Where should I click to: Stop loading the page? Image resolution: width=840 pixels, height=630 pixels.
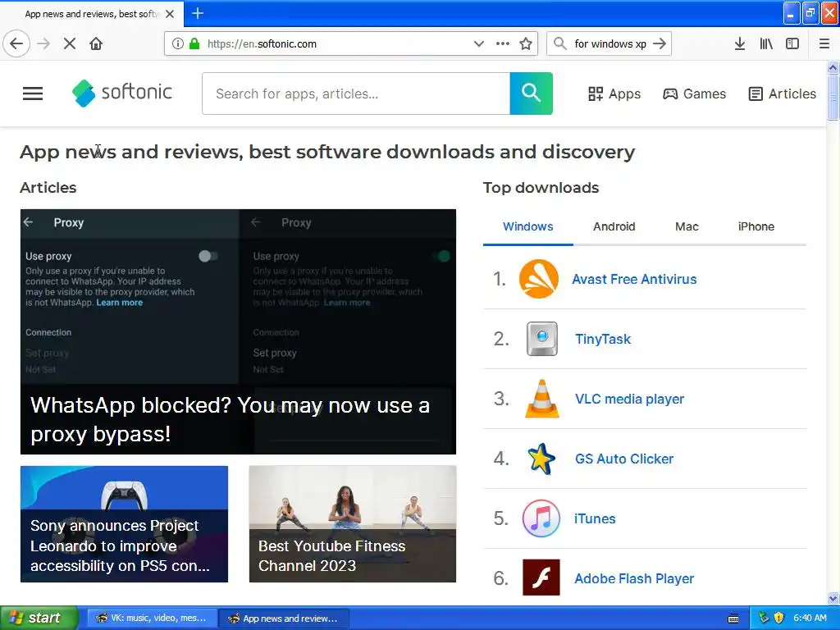[x=70, y=43]
